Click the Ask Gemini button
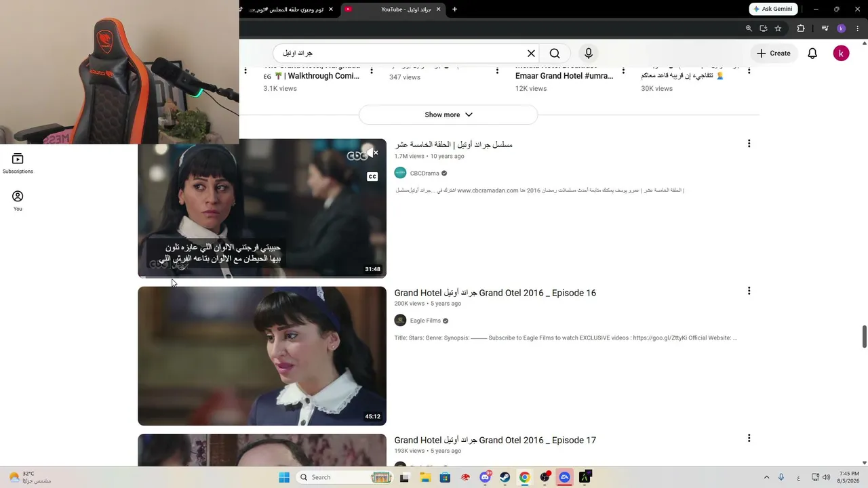 tap(772, 9)
